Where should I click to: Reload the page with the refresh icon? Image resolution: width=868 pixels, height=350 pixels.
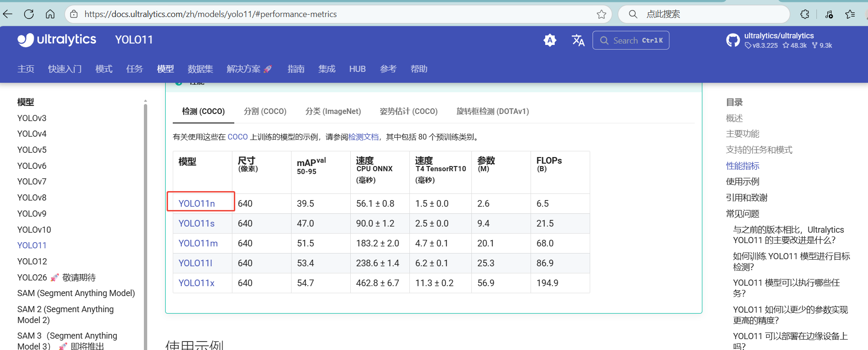coord(29,14)
